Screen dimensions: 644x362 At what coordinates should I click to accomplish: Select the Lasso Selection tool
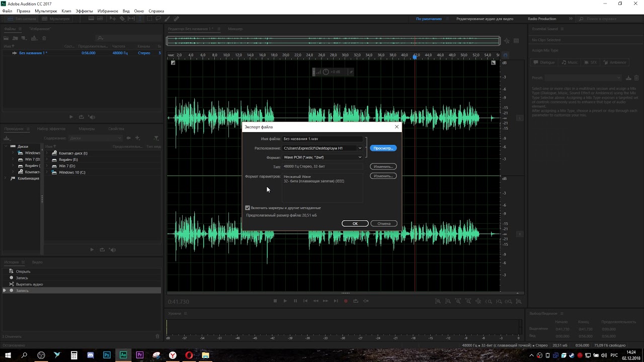[158, 19]
